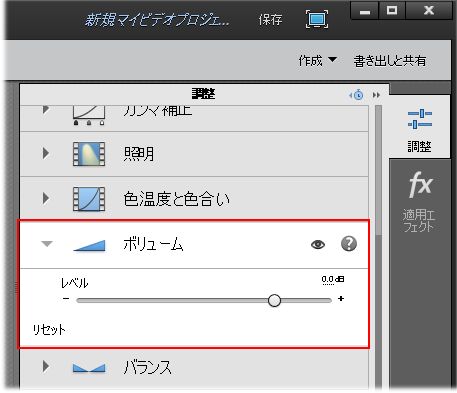This screenshot has height=393, width=457.
Task: Open the 作成 dropdown menu
Action: point(317,60)
